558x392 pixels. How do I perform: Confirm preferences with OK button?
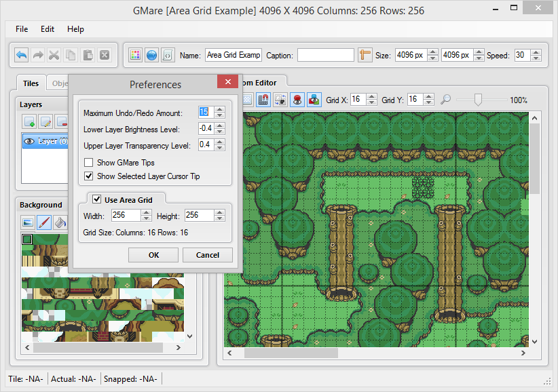153,255
